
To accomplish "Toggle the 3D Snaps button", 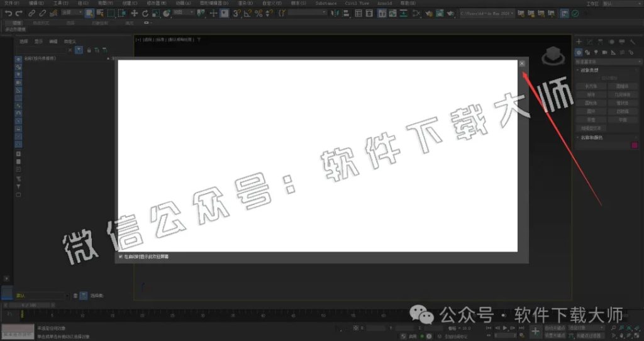I will coord(237,14).
